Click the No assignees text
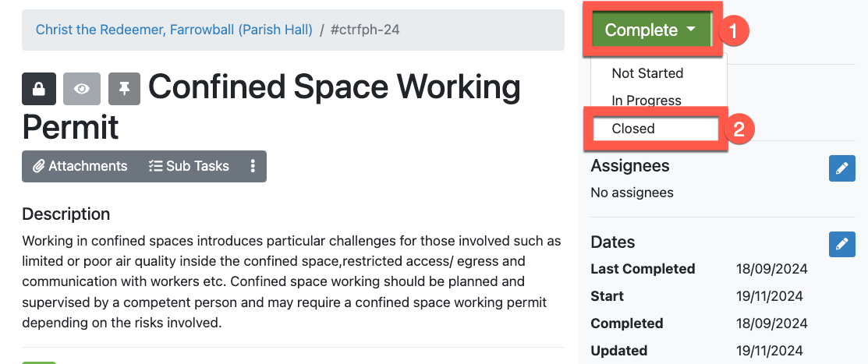 click(632, 193)
